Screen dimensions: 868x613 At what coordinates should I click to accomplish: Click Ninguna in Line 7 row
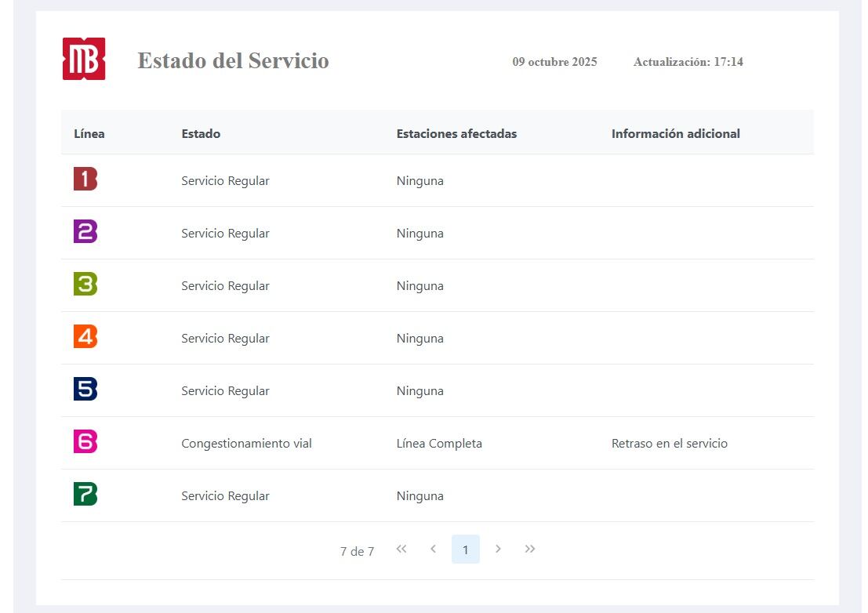[x=420, y=496]
